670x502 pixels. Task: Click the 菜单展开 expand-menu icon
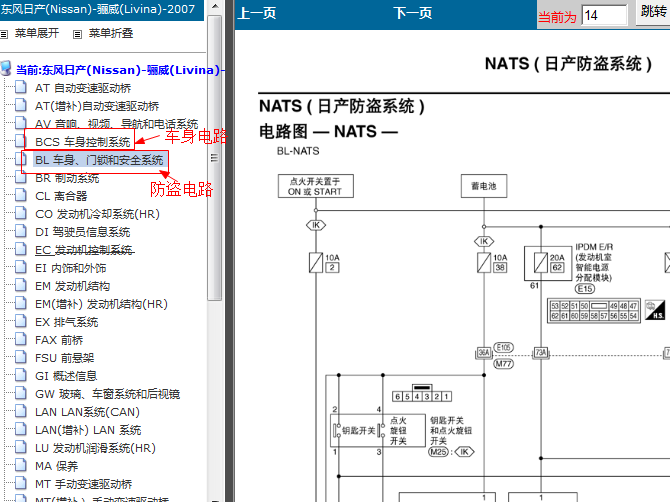[4, 34]
